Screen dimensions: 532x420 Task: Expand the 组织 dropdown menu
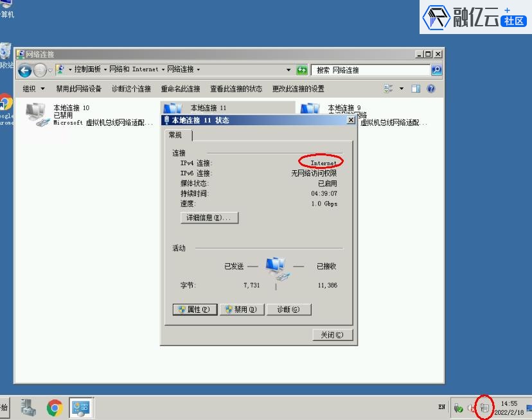34,89
